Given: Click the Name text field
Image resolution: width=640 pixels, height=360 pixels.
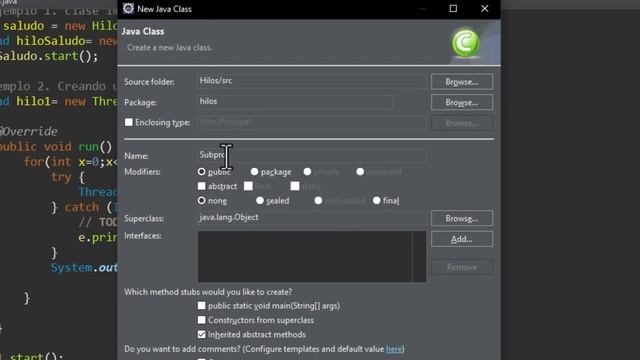Looking at the screenshot, I should (x=312, y=155).
